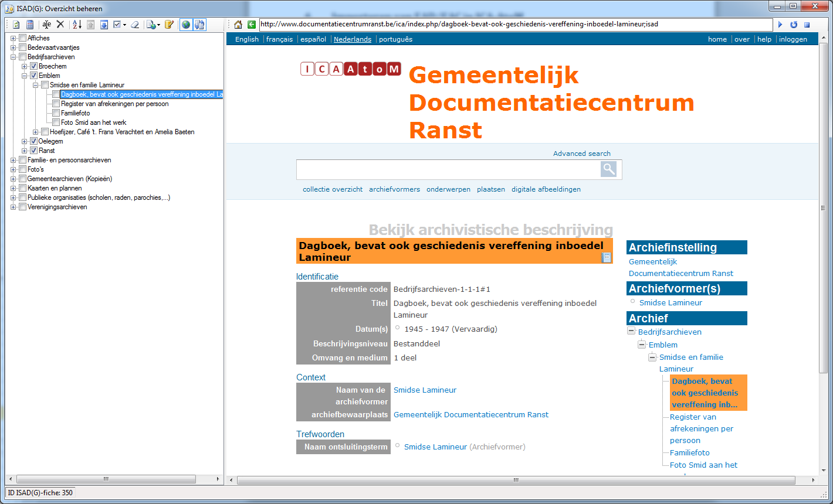Open the onderwerpen menu item
Image resolution: width=833 pixels, height=504 pixels.
coord(448,189)
